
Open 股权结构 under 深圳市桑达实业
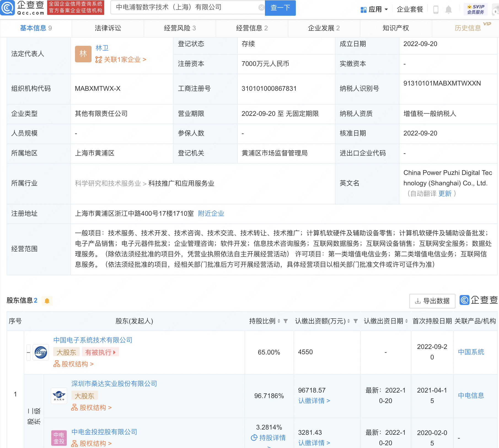click(x=92, y=408)
